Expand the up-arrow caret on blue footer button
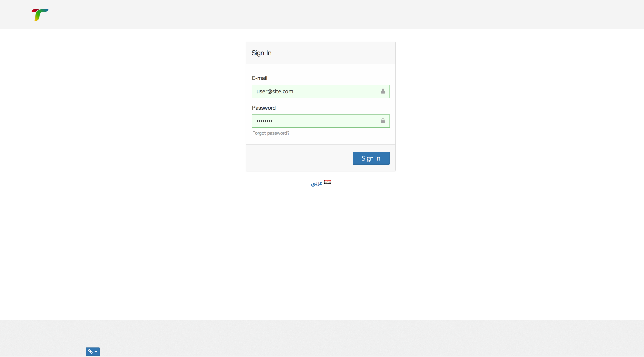 coord(96,351)
